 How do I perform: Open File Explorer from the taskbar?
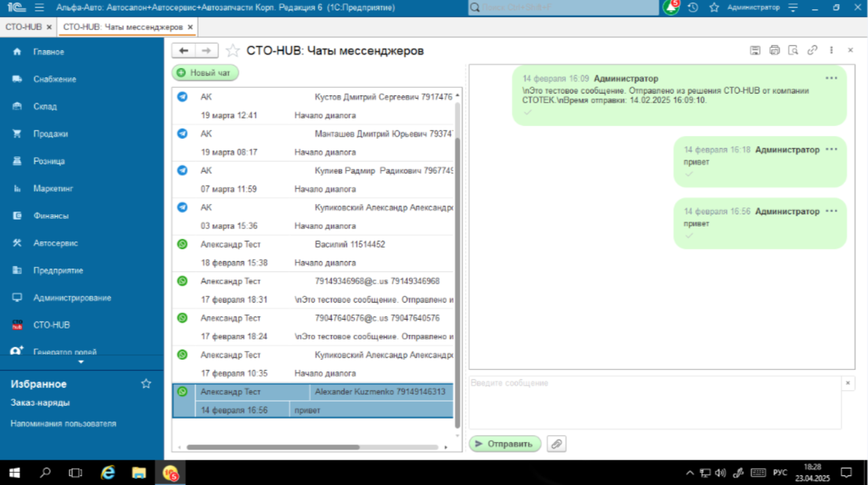[x=139, y=472]
